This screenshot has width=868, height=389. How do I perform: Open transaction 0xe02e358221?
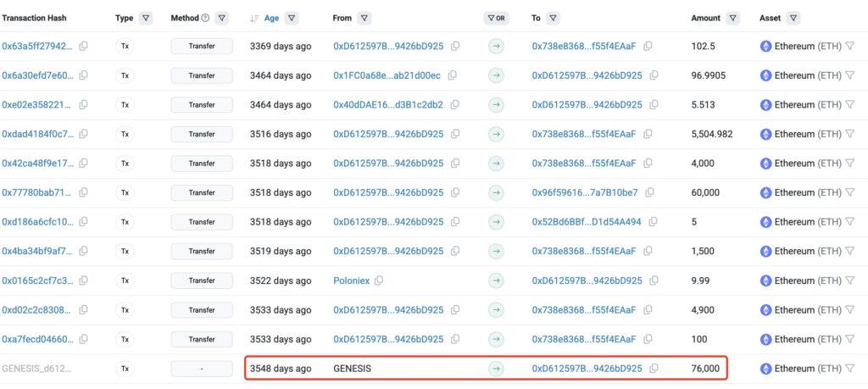pyautogui.click(x=37, y=104)
